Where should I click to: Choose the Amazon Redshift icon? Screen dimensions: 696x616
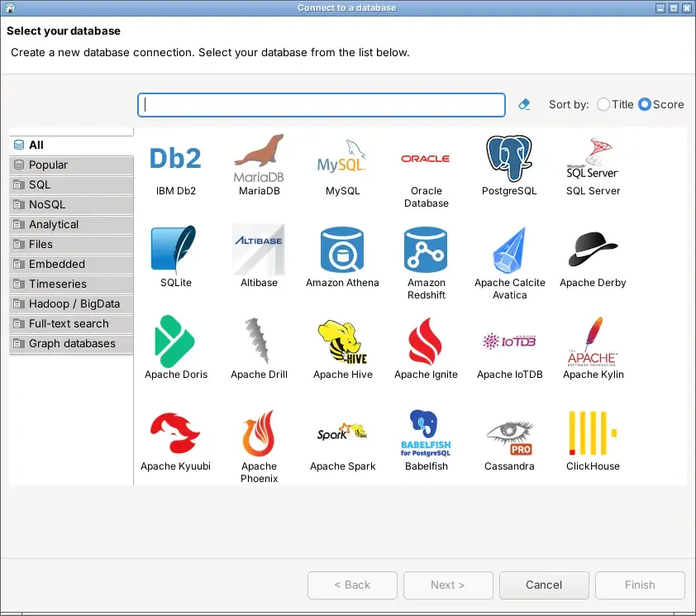pos(426,250)
